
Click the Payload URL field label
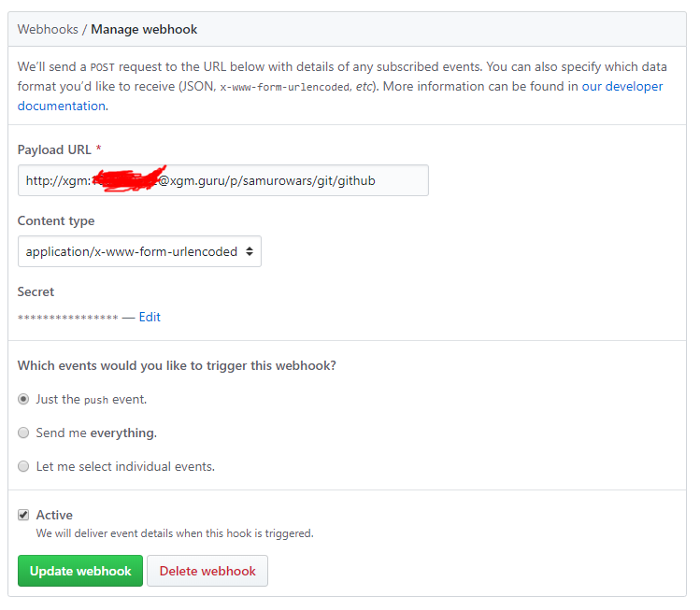pyautogui.click(x=54, y=149)
